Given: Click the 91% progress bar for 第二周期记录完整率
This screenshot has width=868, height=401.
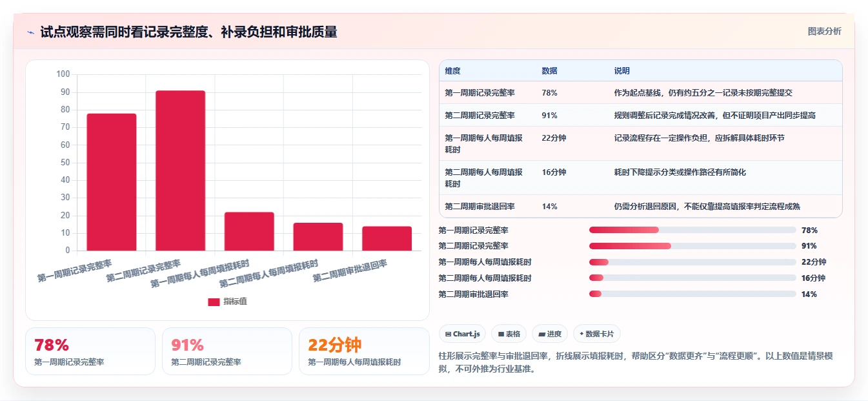Looking at the screenshot, I should coord(692,246).
